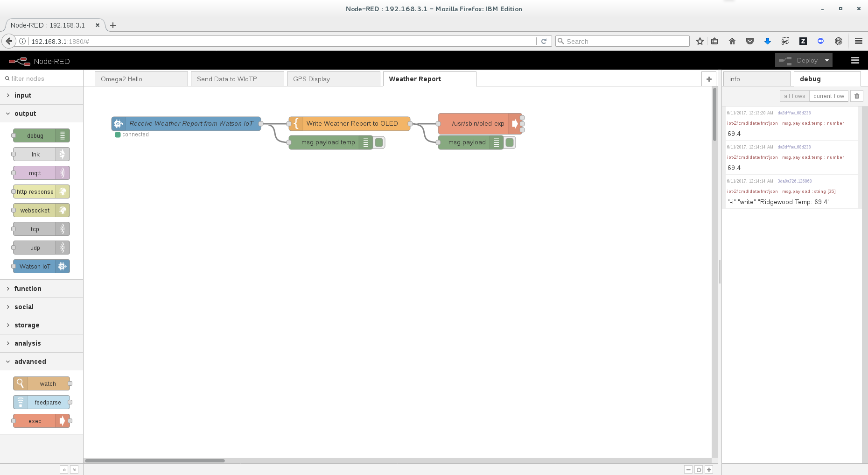Zoom out the flow canvas
Viewport: 868px width, 475px height.
tap(688, 469)
